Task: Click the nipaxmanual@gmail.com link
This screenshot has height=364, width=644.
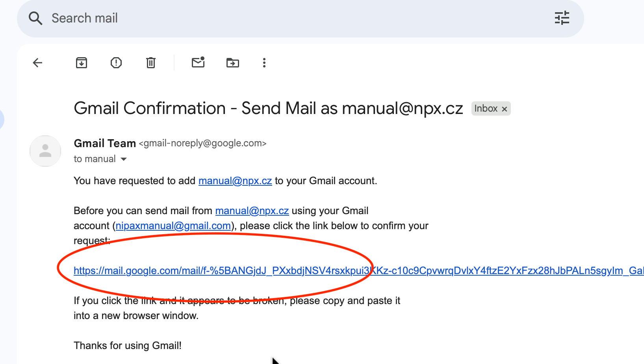Action: (173, 226)
